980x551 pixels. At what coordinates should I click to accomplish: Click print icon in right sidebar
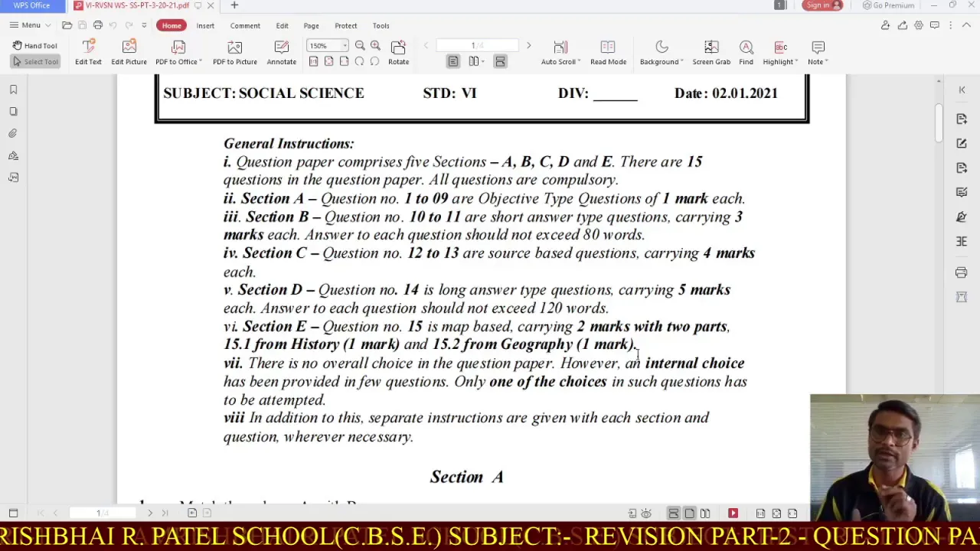tap(962, 272)
